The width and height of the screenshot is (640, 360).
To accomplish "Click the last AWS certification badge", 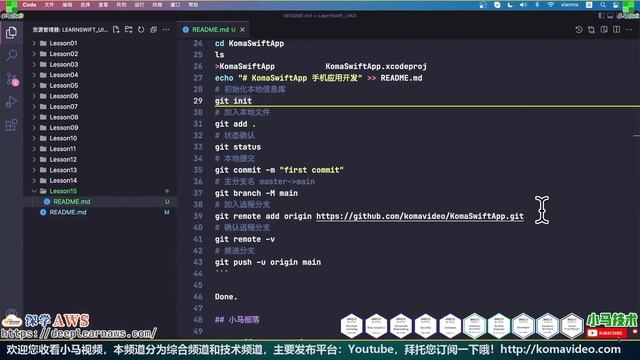I will click(x=572, y=326).
